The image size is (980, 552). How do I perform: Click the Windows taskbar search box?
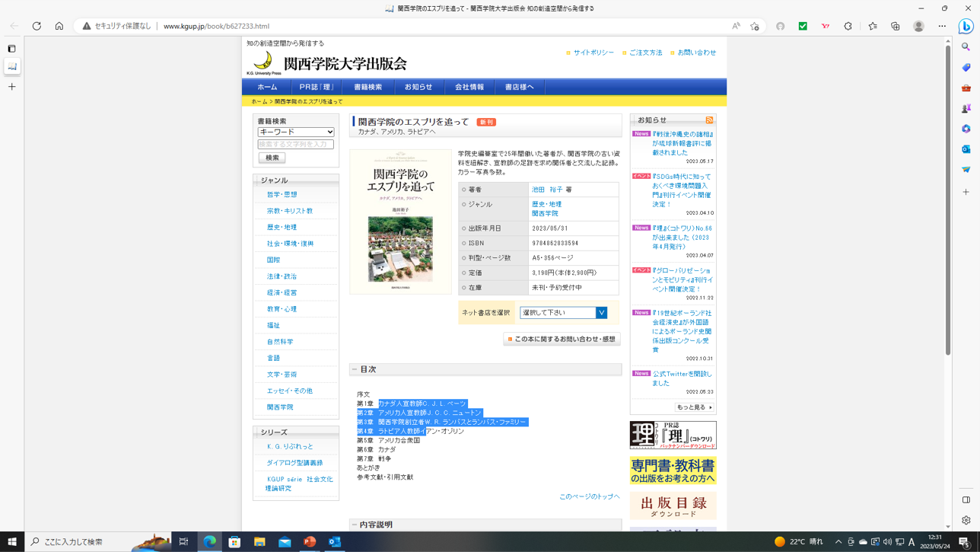(99, 541)
